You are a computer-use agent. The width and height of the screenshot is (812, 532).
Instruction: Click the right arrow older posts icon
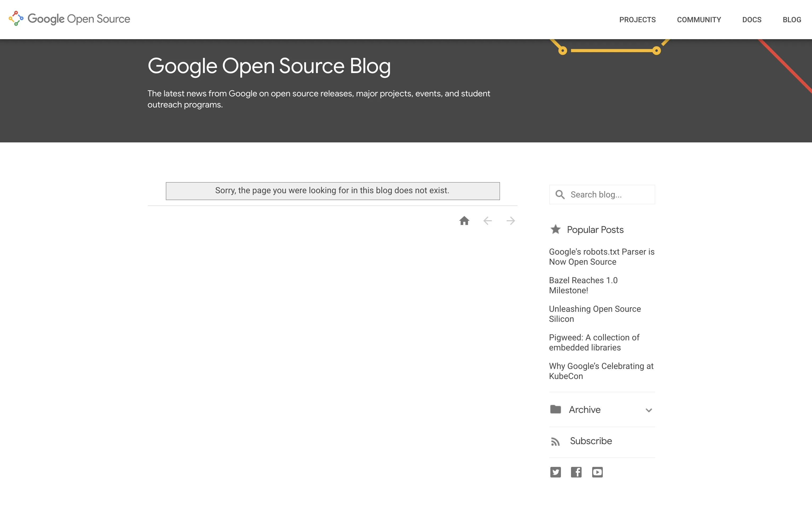click(x=511, y=221)
